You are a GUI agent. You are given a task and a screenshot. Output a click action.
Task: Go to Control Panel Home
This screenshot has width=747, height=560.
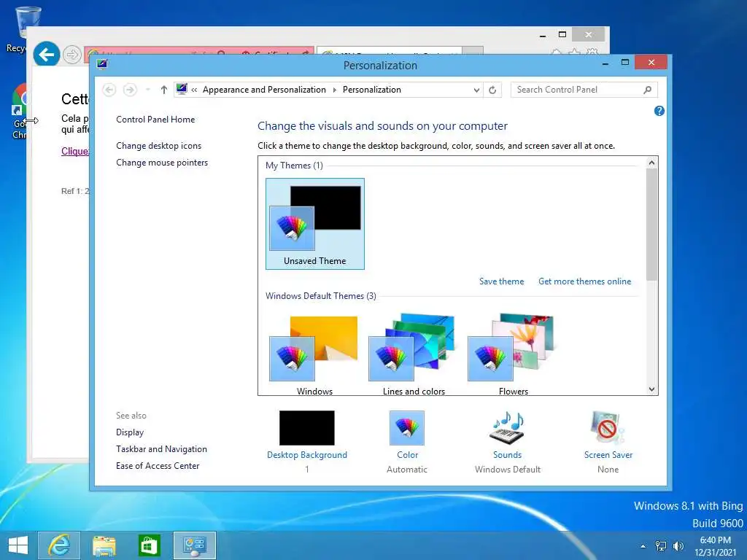[155, 120]
